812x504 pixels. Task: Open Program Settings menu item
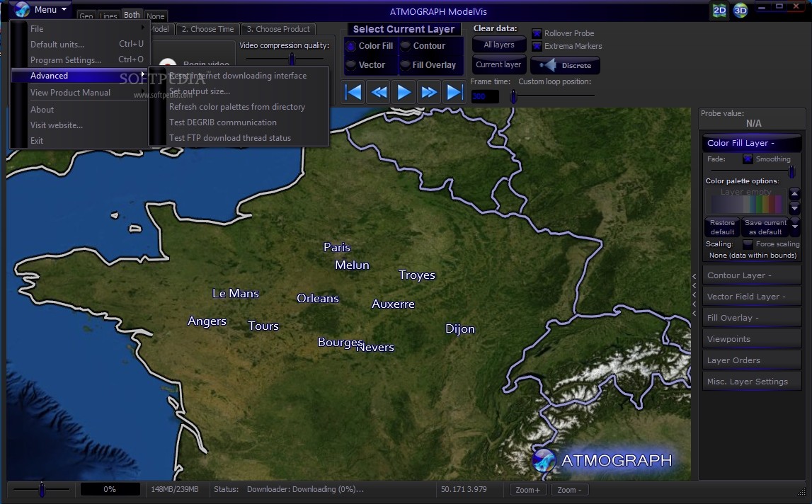(80, 60)
